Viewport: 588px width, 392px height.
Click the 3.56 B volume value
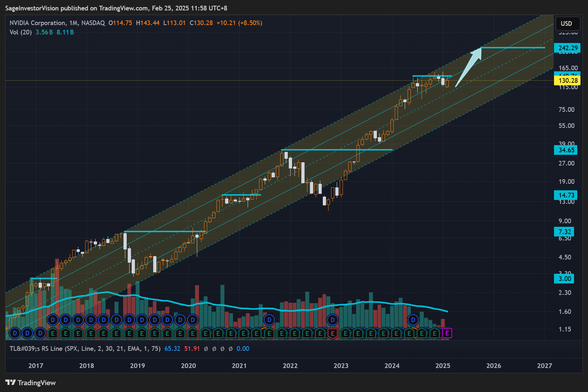pos(44,32)
